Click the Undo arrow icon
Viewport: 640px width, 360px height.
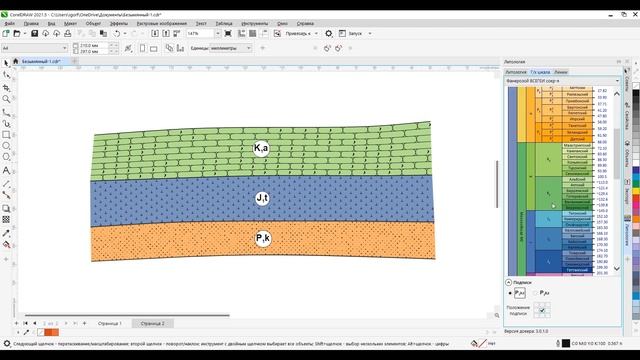117,33
